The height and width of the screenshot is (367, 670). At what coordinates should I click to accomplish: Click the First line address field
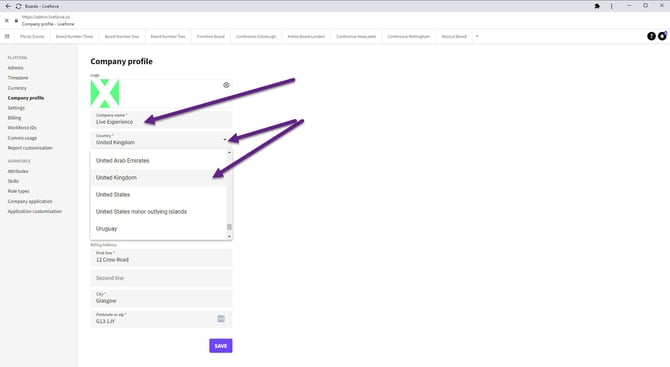(x=161, y=257)
